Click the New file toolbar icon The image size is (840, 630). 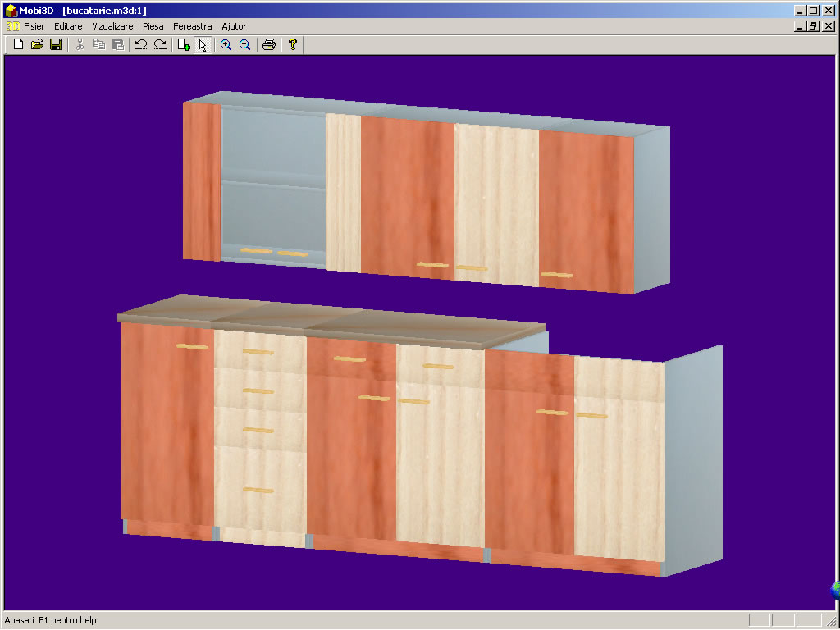pos(18,44)
